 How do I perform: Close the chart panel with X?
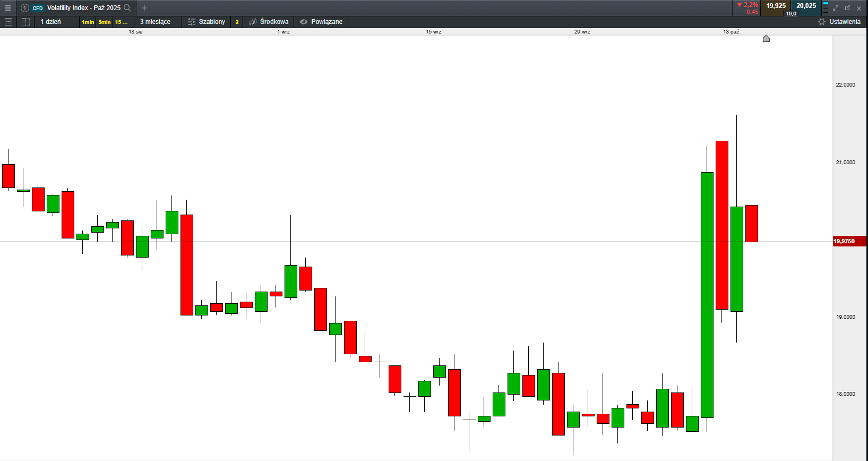859,8
